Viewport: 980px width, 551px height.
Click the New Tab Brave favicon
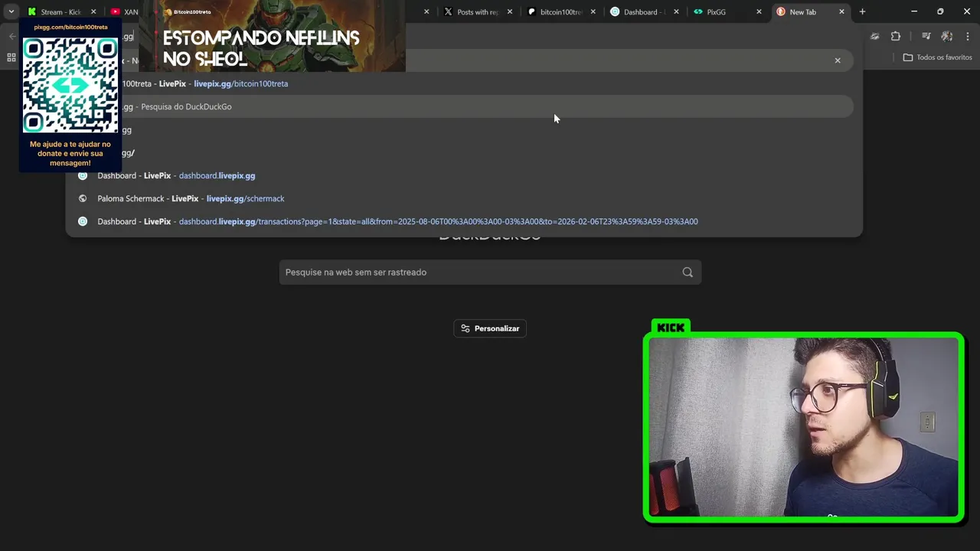780,11
